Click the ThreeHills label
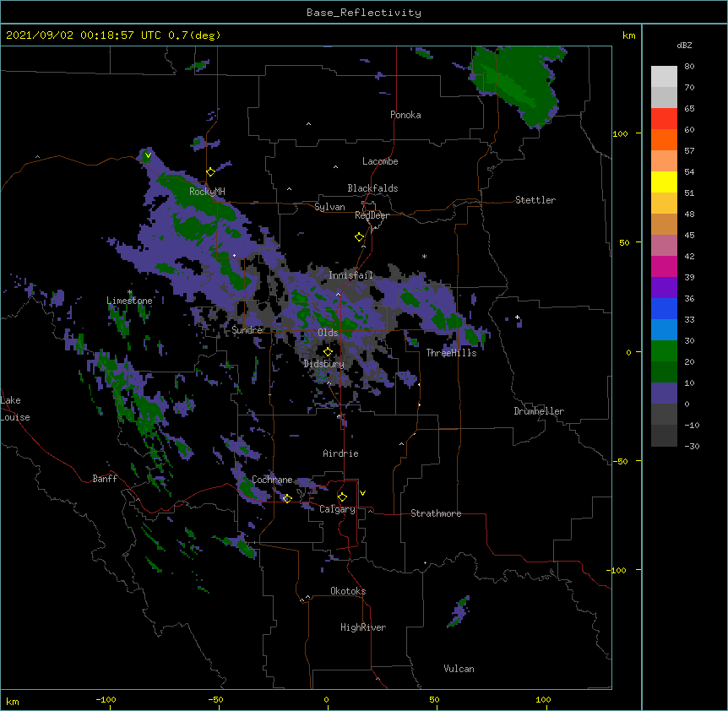This screenshot has width=728, height=711. point(451,353)
